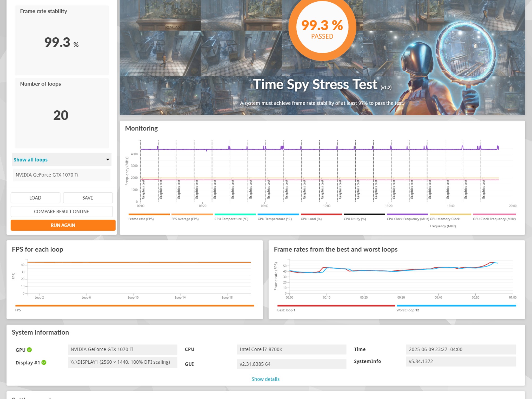Click the green checkmark next to GPU
Viewport: 532px width, 399px height.
point(29,350)
